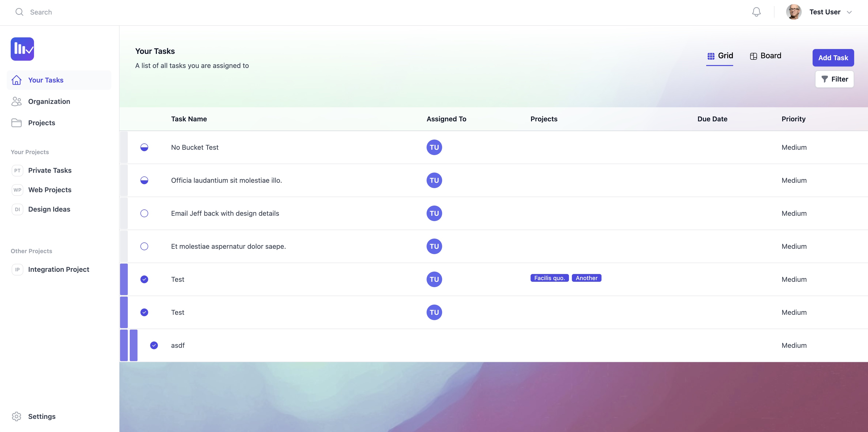868x432 pixels.
Task: Click the WP badge for Web Projects
Action: point(17,190)
